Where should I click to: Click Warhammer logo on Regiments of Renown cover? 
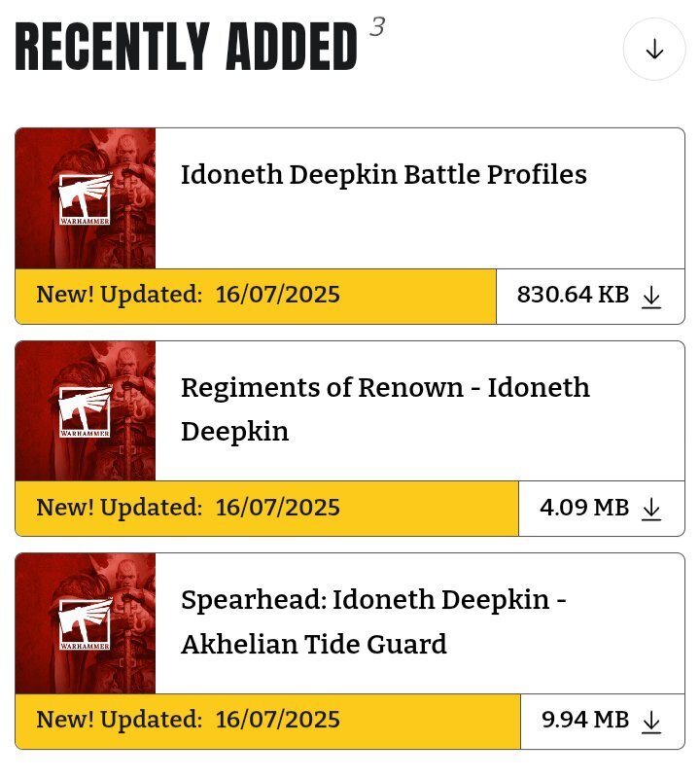tap(86, 411)
